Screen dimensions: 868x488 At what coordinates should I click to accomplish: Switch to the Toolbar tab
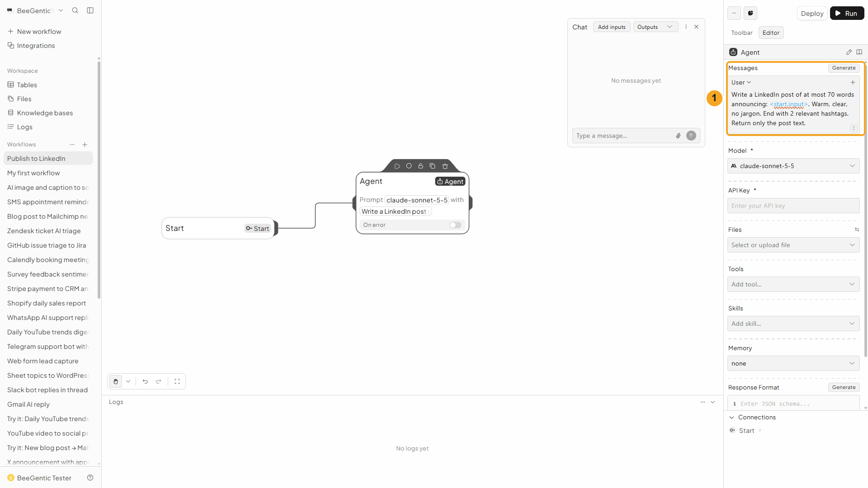(x=742, y=33)
